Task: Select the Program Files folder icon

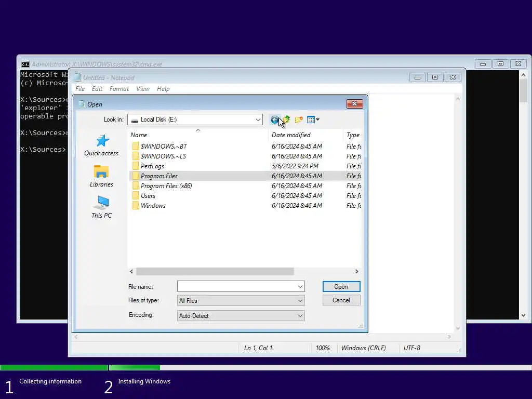Action: coord(136,176)
